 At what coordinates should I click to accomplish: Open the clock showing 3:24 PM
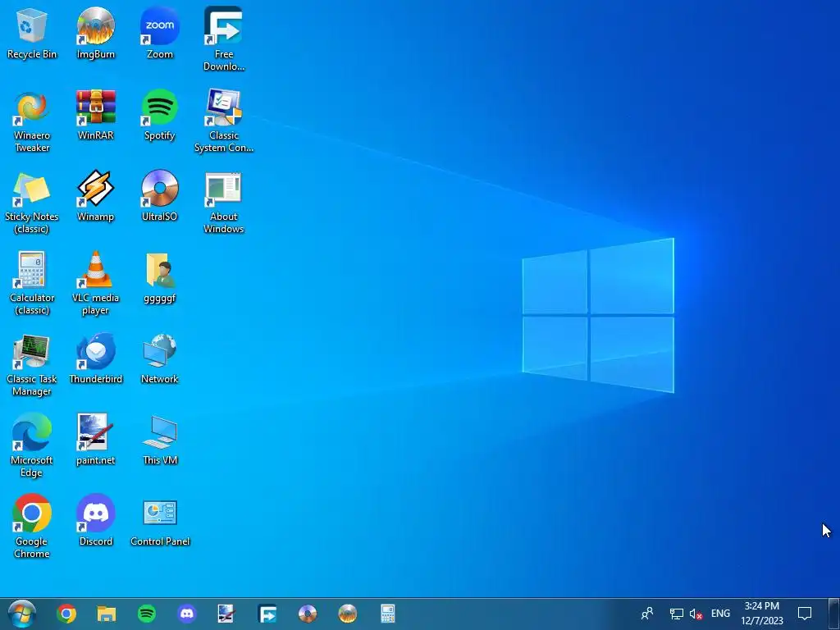762,614
